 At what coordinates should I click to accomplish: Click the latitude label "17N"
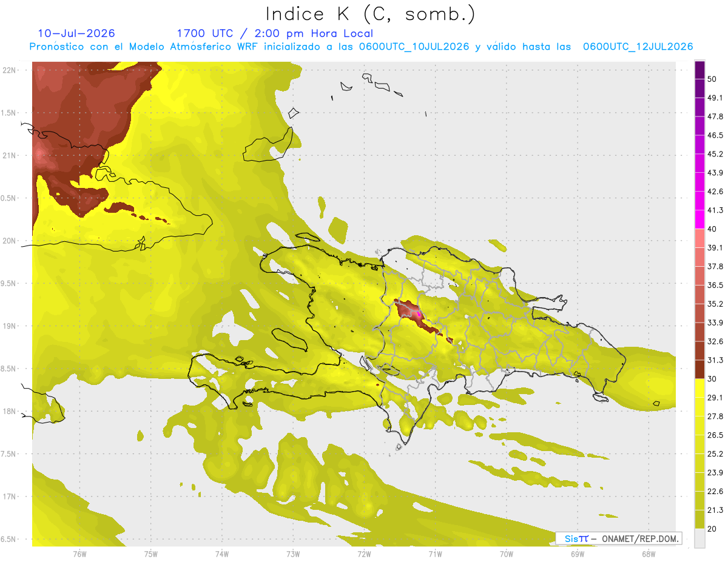tap(10, 497)
